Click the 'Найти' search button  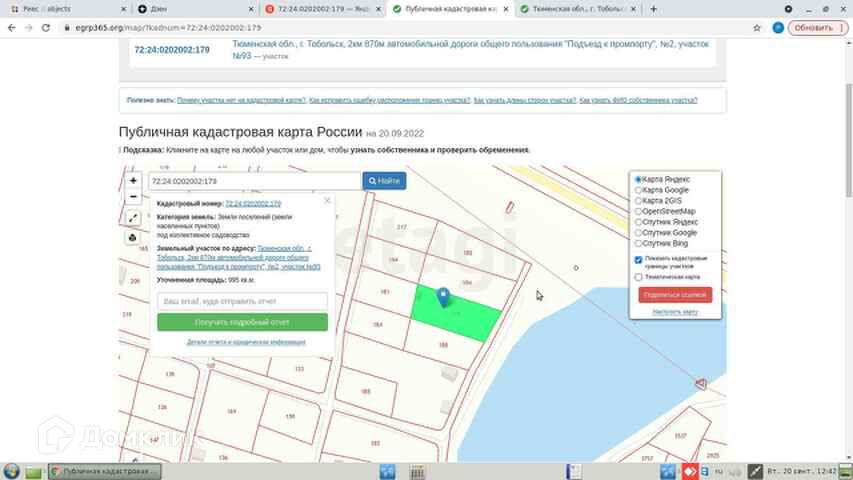coord(384,181)
